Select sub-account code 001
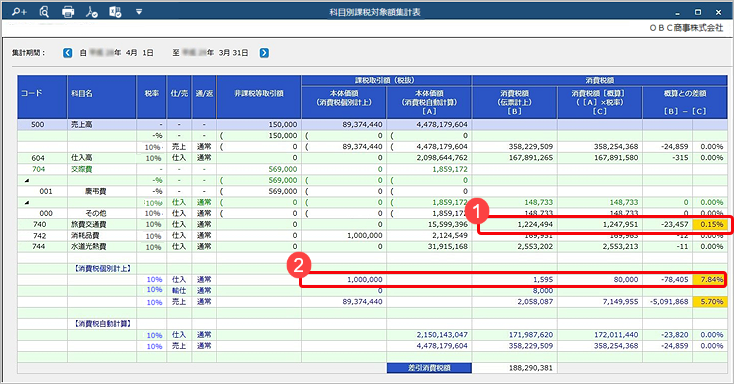The image size is (734, 384). (46, 191)
